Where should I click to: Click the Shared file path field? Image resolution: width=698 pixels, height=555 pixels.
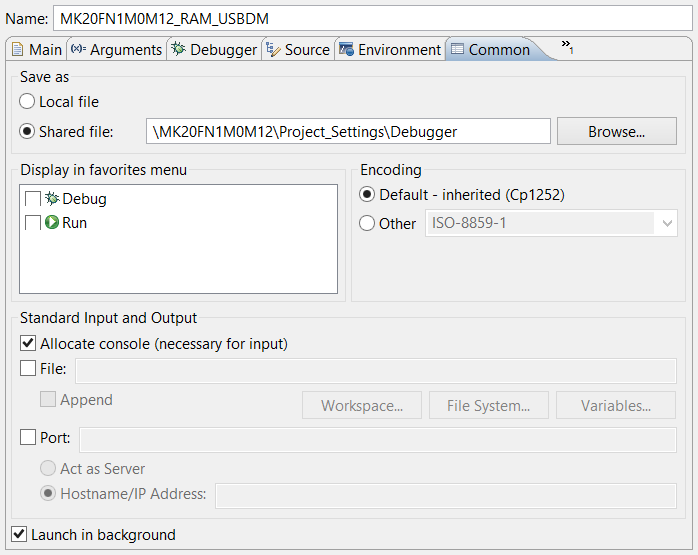pyautogui.click(x=348, y=132)
